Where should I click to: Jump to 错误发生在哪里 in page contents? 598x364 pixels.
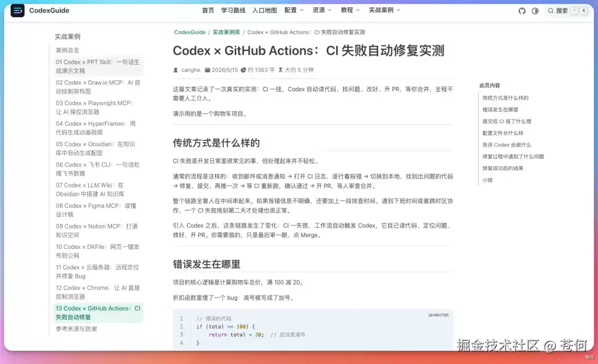point(500,110)
